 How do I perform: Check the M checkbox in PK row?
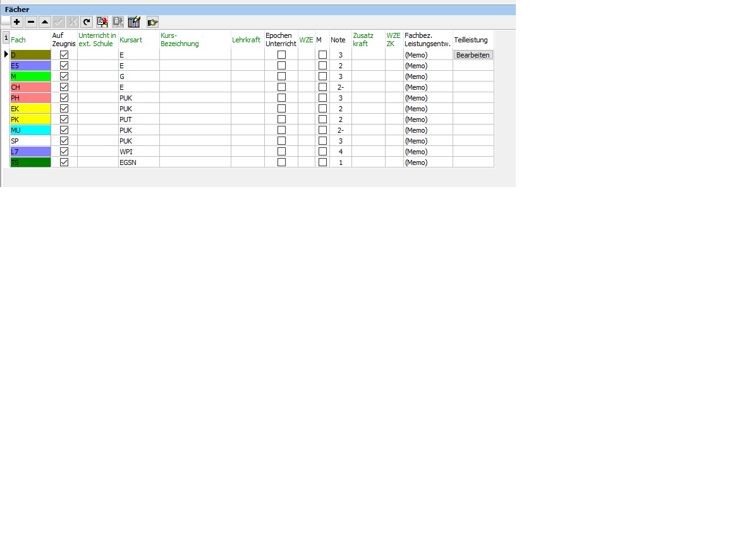click(322, 119)
